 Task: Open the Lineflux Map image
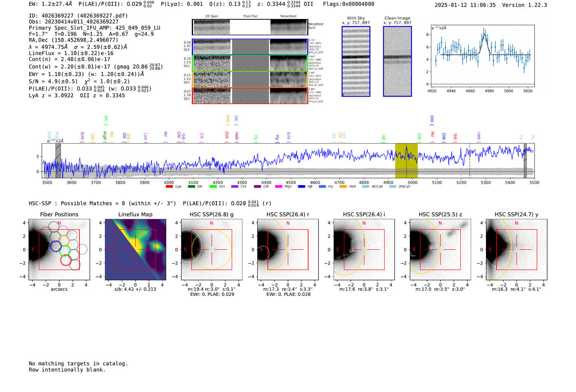tap(135, 250)
